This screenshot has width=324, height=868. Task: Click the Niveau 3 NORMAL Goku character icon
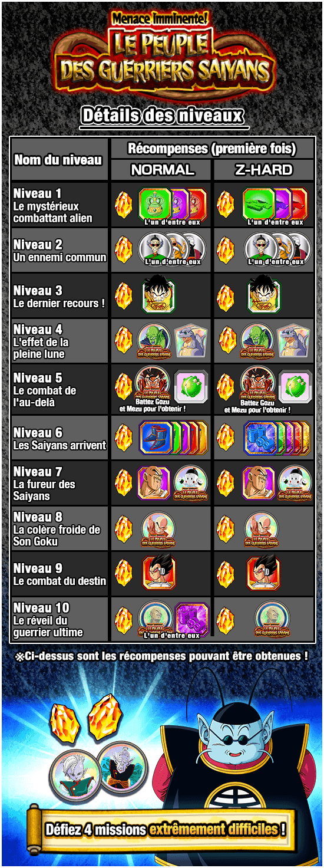[158, 294]
